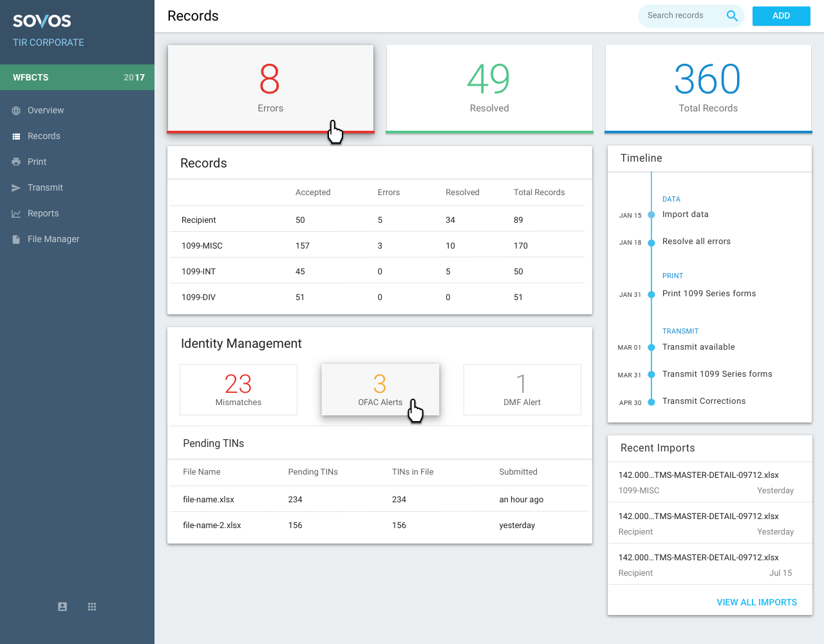Click the Print printer icon in sidebar
Screen dimensions: 824x644
(16, 162)
